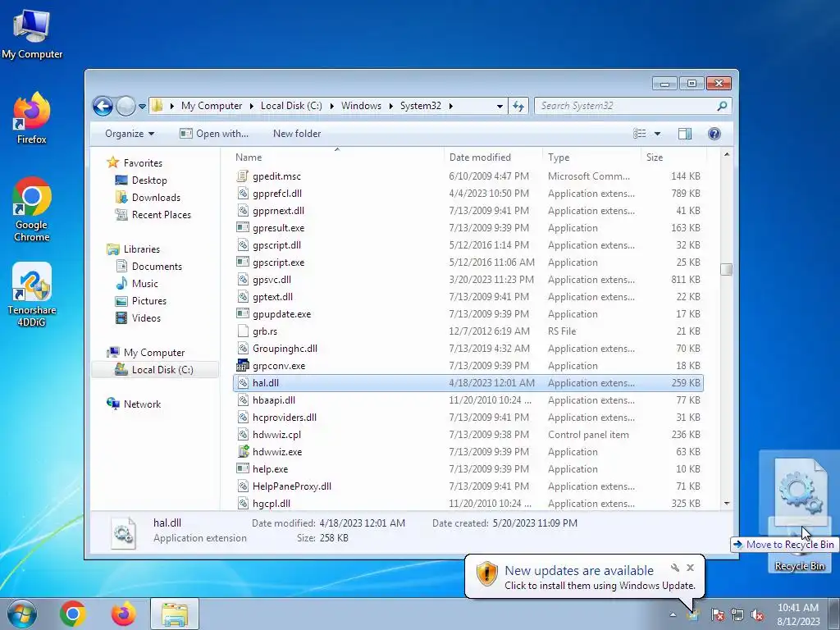This screenshot has height=630, width=840.
Task: Open the Windows Start button
Action: (x=21, y=614)
